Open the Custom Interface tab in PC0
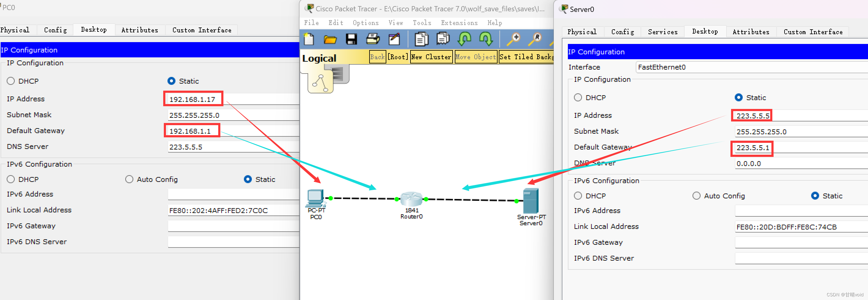The width and height of the screenshot is (868, 300). [201, 30]
